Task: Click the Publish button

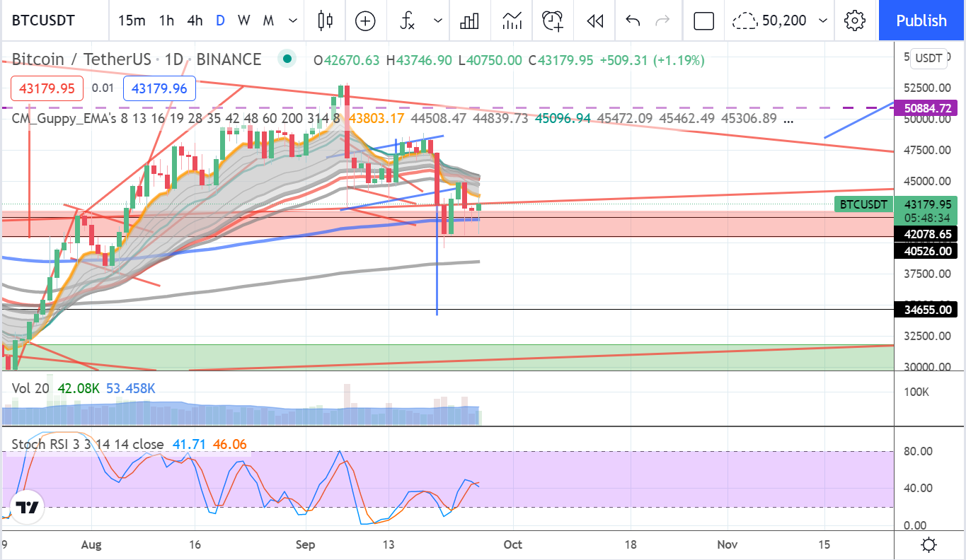Action: click(921, 21)
